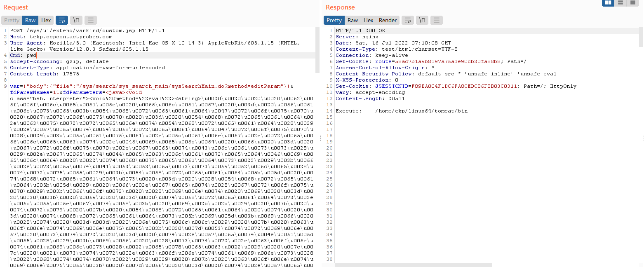Click Content-Type text/html;charset=UTF-8 response header
Image resolution: width=644 pixels, height=267 pixels.
[397, 49]
